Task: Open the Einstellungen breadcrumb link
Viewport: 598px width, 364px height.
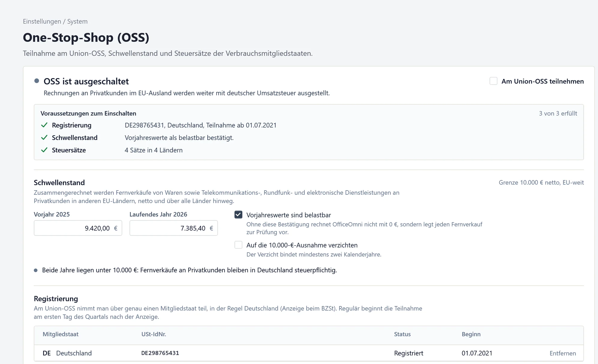Action: pyautogui.click(x=42, y=21)
